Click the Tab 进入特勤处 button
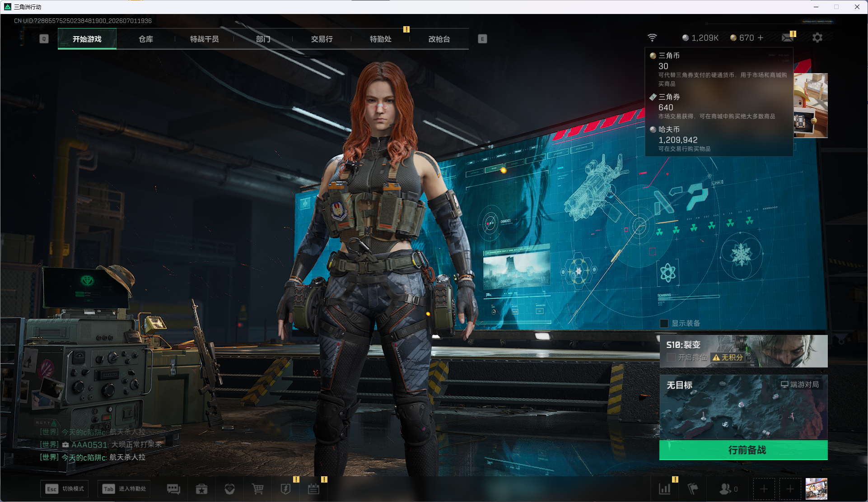This screenshot has height=502, width=868. click(124, 489)
